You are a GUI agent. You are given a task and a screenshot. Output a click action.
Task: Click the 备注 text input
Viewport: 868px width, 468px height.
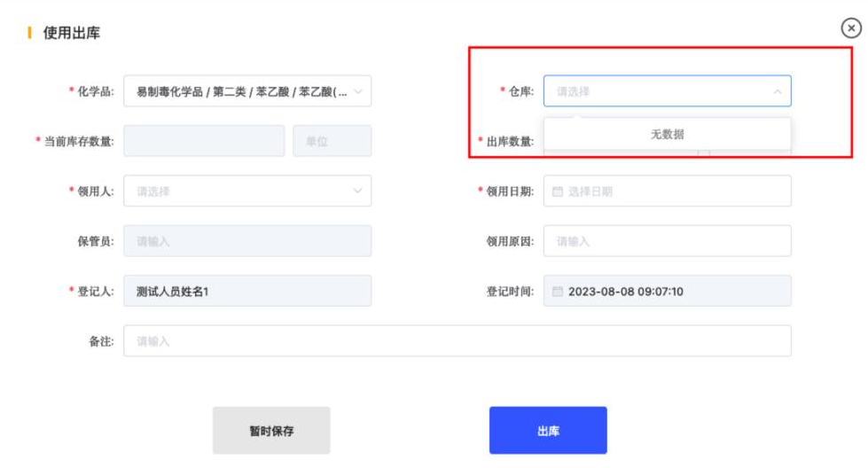click(x=457, y=341)
